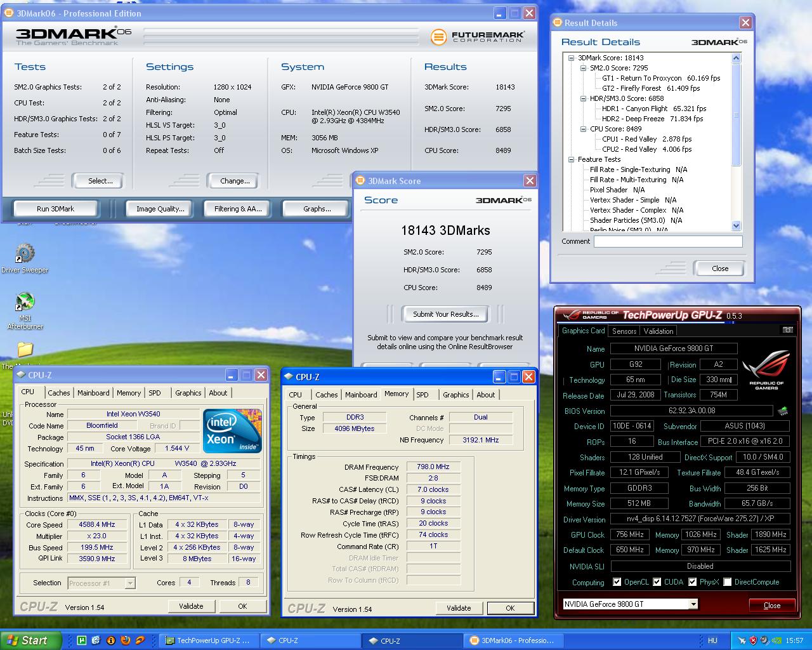Viewport: 812px width, 650px height.
Task: Launch Firefox from the quick launch bar
Action: tap(126, 640)
